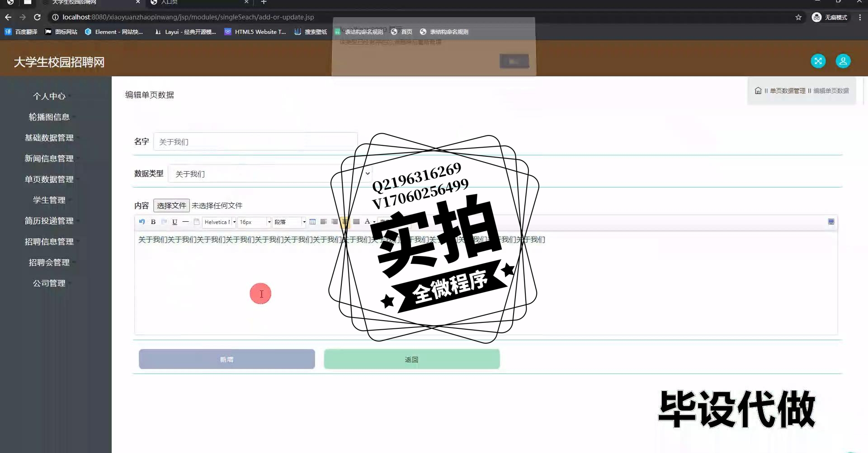Open the 段落 paragraph format dropdown

290,222
